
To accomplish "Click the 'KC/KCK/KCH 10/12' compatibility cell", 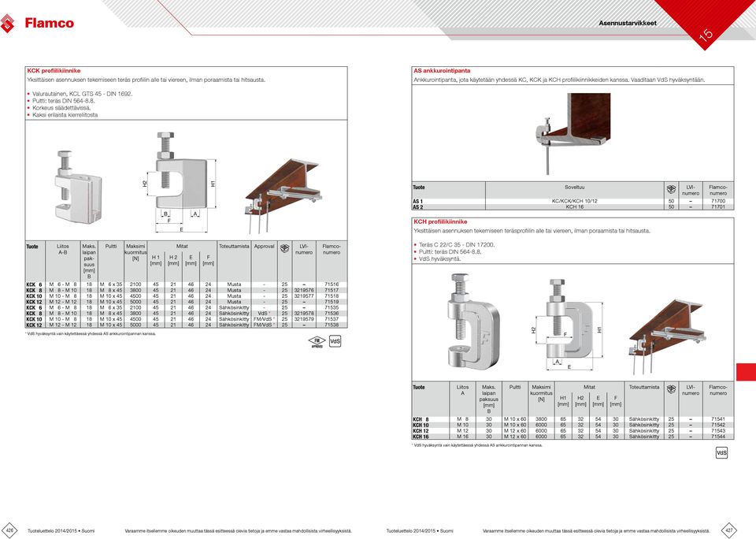I will (x=574, y=201).
